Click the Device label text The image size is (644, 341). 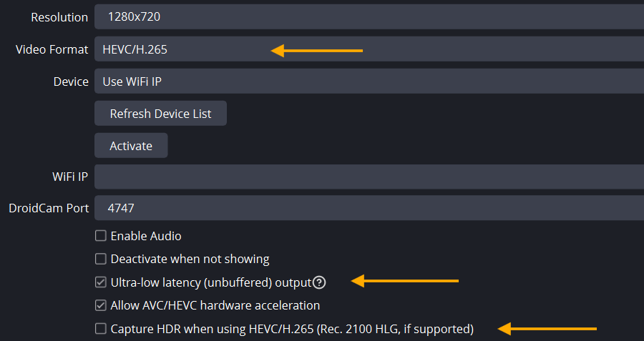click(71, 81)
